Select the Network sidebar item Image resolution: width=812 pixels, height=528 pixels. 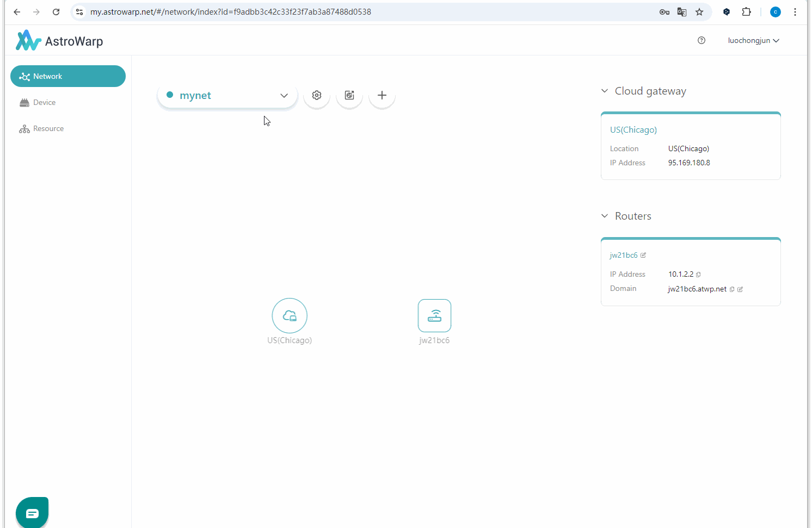pyautogui.click(x=68, y=76)
